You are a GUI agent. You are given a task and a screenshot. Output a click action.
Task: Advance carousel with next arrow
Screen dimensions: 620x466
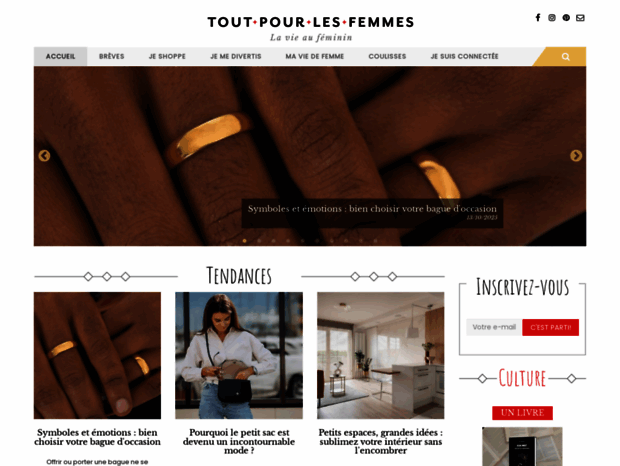(x=576, y=156)
